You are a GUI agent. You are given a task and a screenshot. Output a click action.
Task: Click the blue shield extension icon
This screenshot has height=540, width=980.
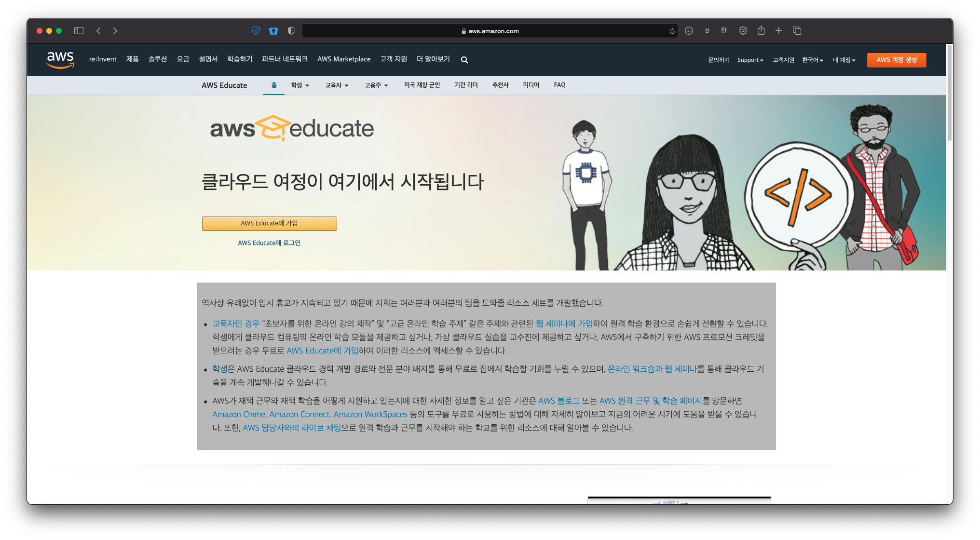tap(256, 31)
